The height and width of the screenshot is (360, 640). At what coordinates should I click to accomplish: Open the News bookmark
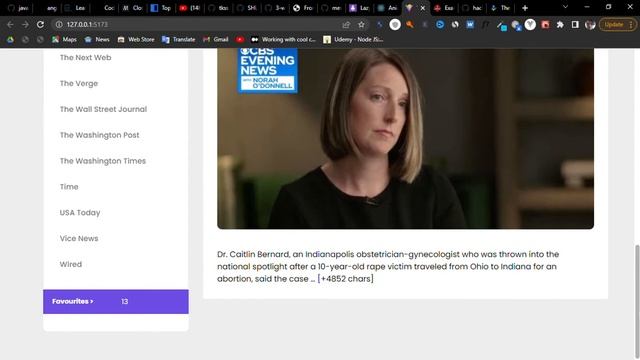(97, 40)
